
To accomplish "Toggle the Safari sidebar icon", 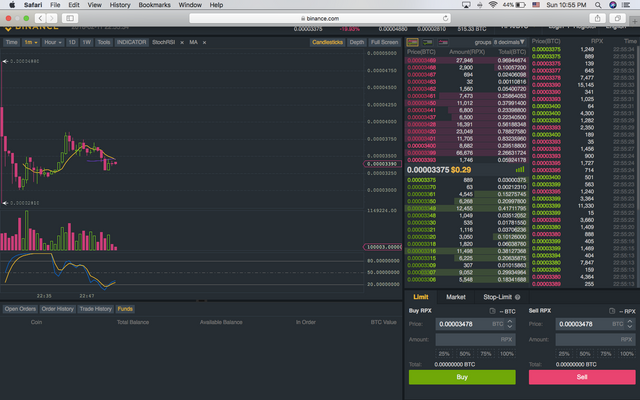I will coord(70,18).
